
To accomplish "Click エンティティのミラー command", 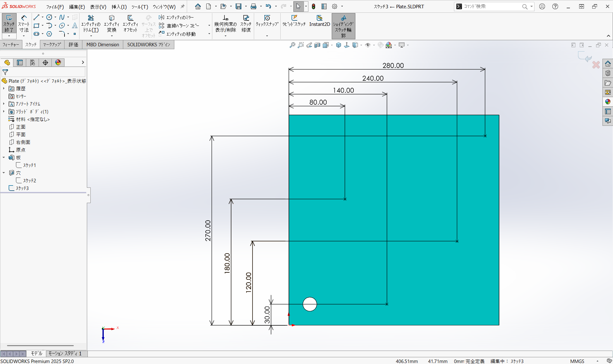I will (176, 17).
